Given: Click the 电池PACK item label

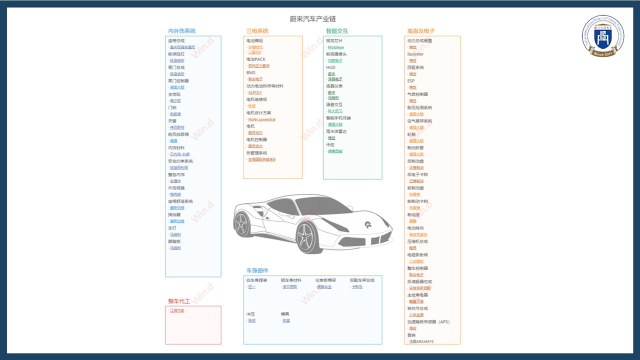Looking at the screenshot, I should pyautogui.click(x=256, y=60).
